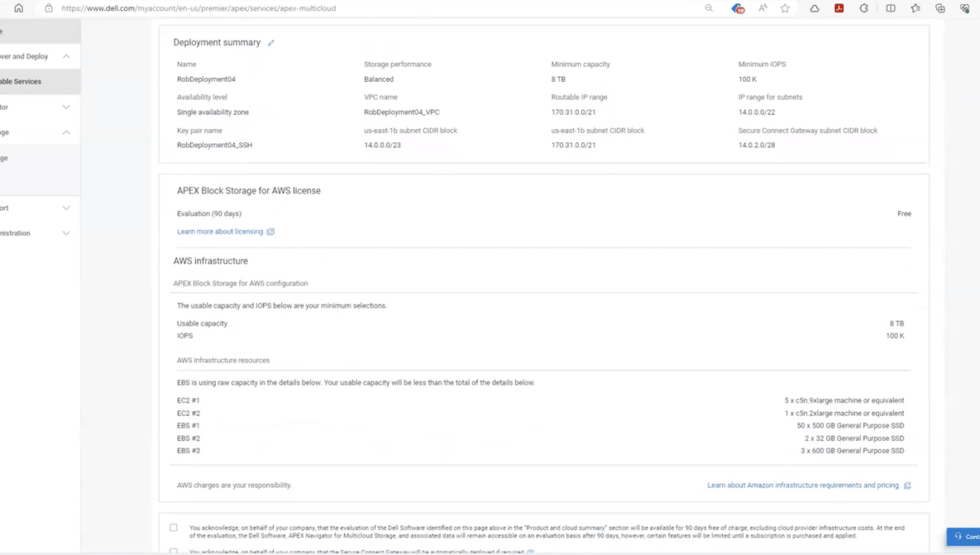980x555 pixels.
Task: Click the 1 x c5n.2xlarge machine value
Action: coord(844,414)
